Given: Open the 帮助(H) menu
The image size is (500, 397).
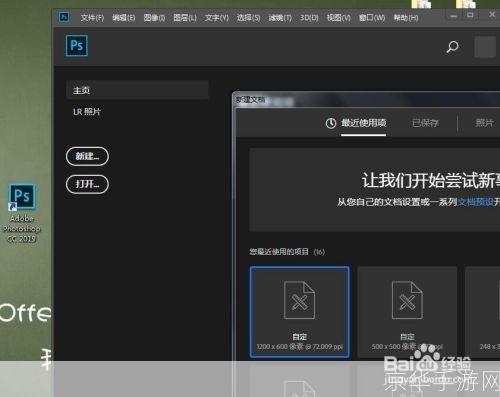Looking at the screenshot, I should [x=406, y=18].
